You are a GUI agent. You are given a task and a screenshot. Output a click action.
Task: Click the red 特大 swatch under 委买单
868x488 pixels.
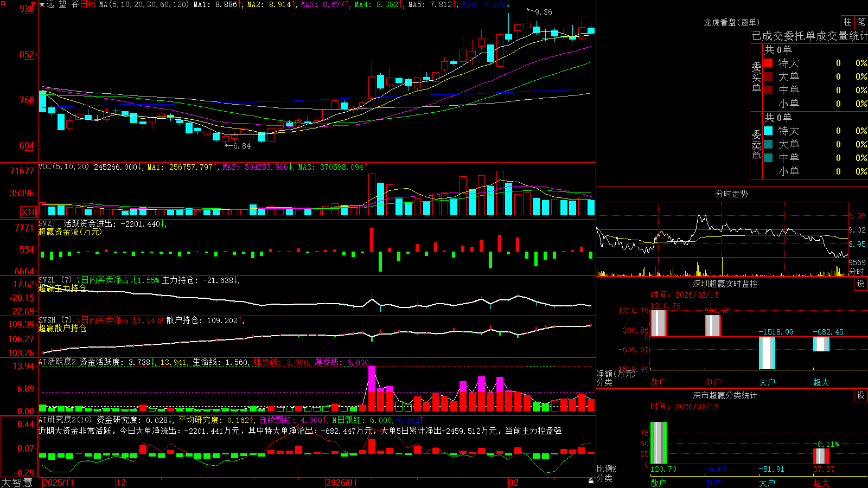(x=768, y=63)
